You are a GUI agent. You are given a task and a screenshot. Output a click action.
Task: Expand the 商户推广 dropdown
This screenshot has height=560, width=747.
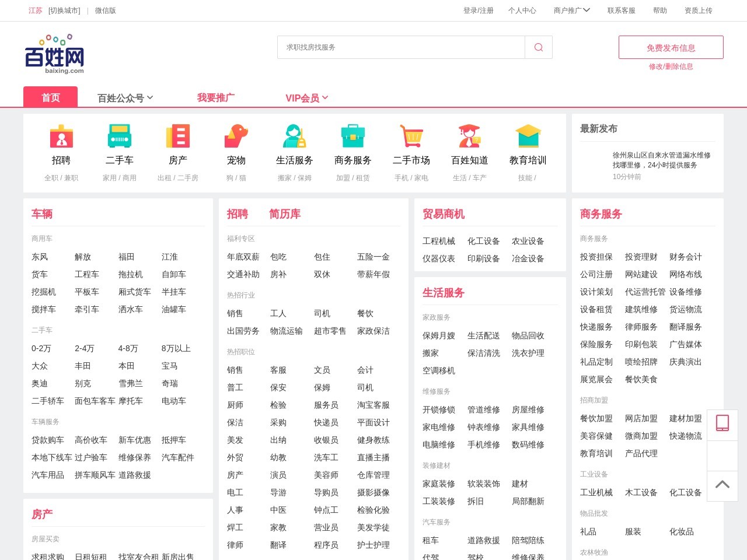[572, 10]
